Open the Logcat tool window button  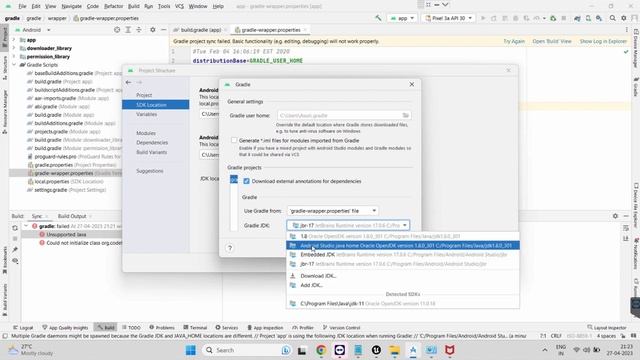(x=23, y=327)
